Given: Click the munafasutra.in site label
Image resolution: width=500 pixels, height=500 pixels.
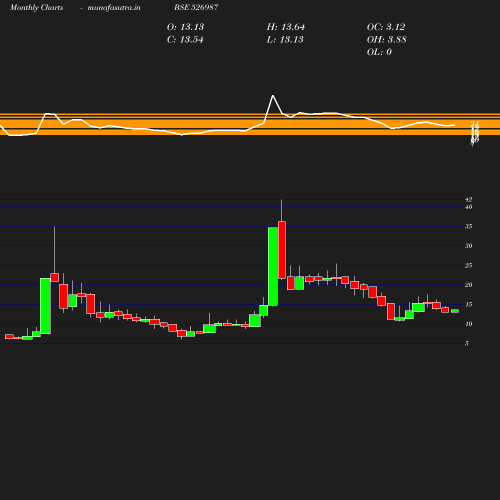Looking at the screenshot, I should coord(114,7).
